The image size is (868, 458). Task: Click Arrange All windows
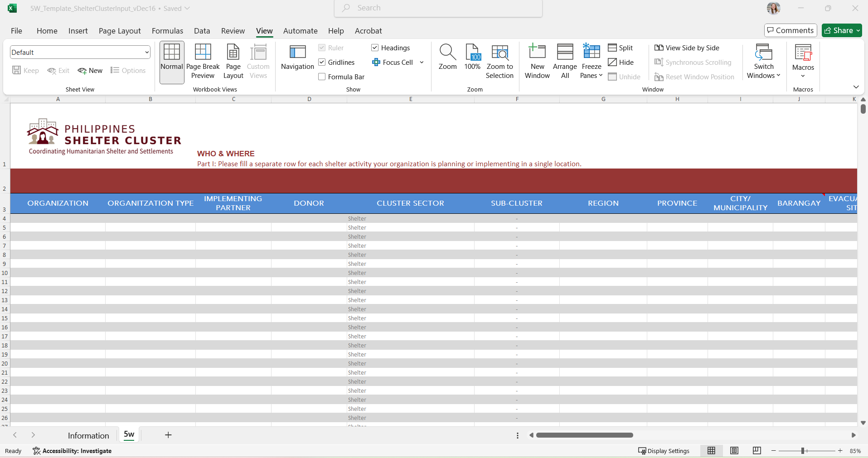point(565,62)
